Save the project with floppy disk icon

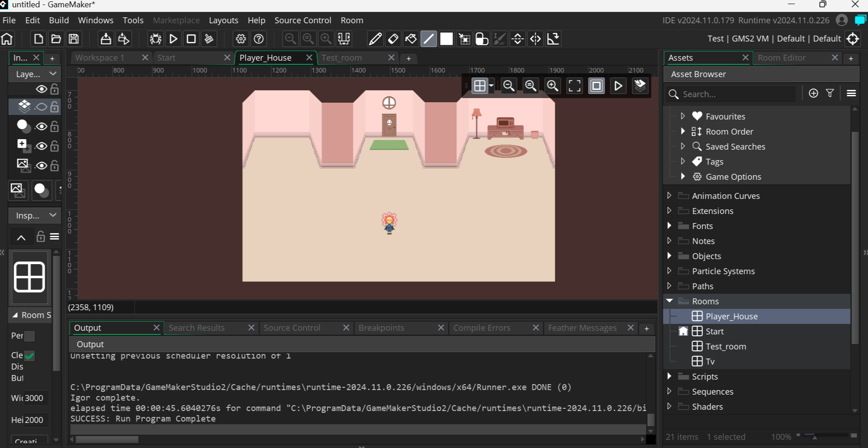(73, 39)
